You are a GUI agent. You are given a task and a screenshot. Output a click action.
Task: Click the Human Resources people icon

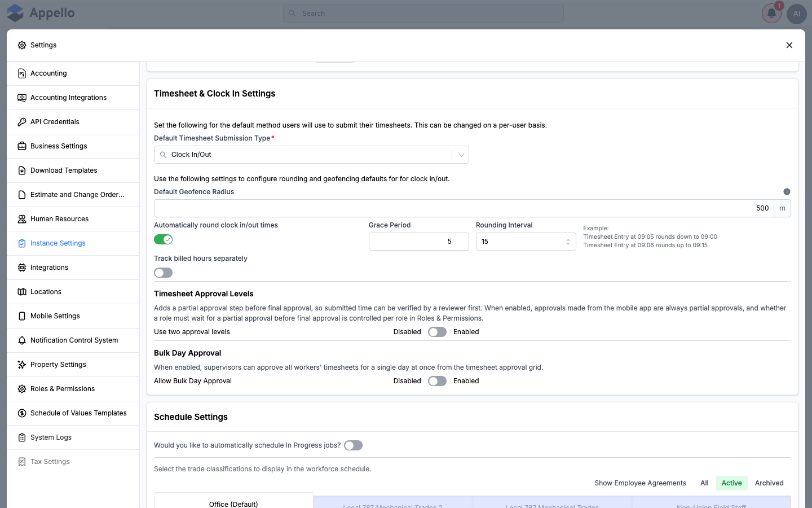pos(22,219)
